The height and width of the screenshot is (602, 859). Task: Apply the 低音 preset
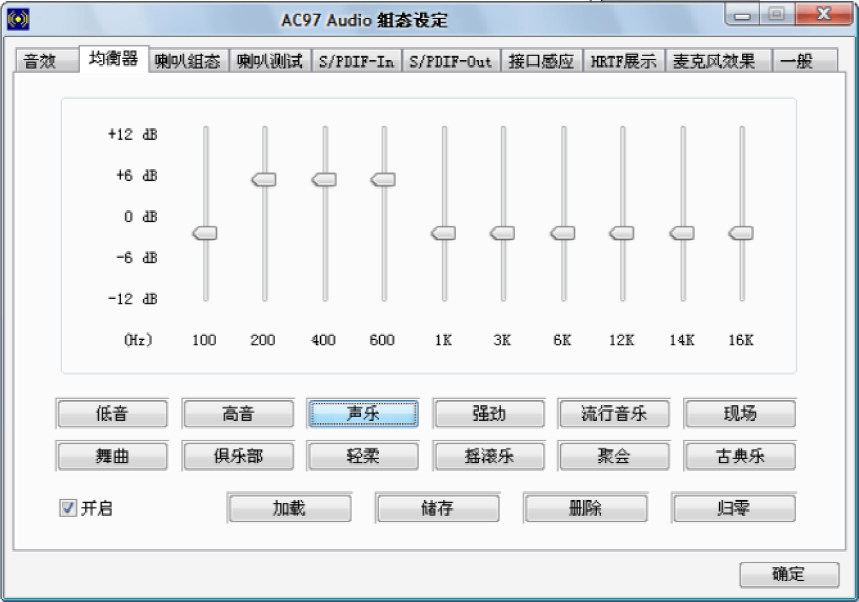[112, 414]
